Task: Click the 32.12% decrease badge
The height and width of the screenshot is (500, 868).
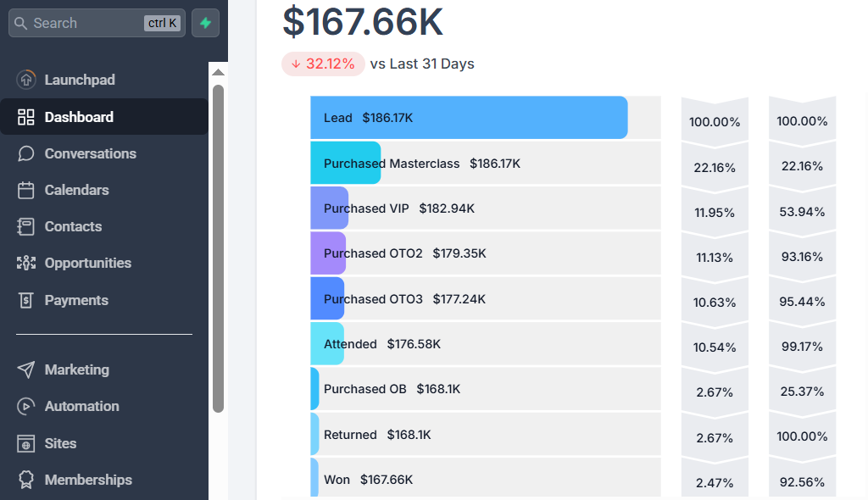Action: (x=322, y=64)
